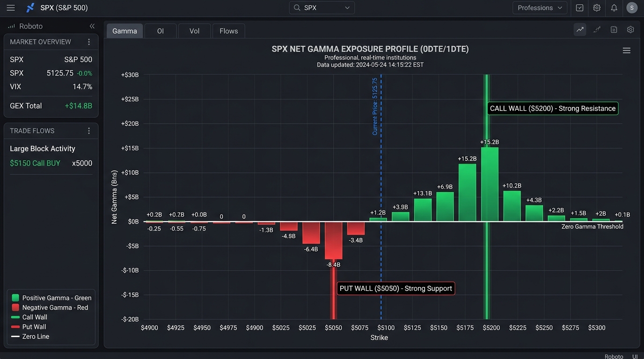Select the trend line chart view icon
644x359 pixels.
(x=580, y=29)
